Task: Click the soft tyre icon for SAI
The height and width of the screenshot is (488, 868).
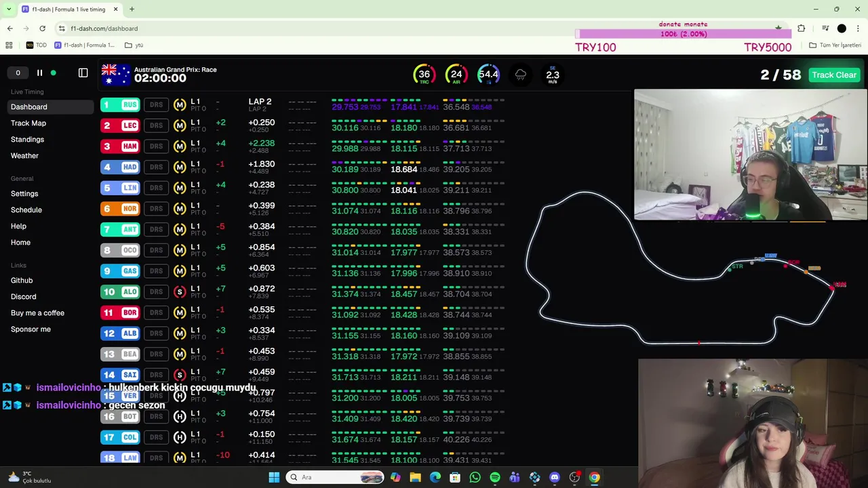Action: click(180, 375)
